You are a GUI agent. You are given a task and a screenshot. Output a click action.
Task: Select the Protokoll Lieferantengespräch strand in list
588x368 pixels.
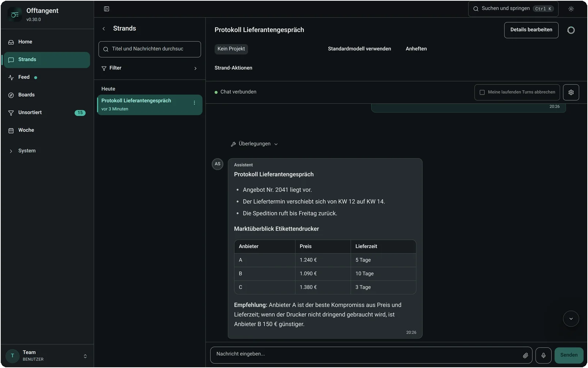point(150,105)
